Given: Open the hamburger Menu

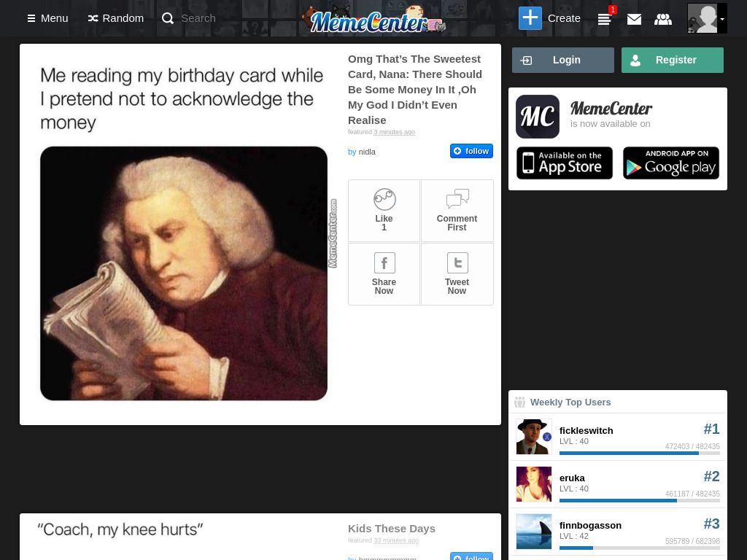Looking at the screenshot, I should click(x=47, y=18).
